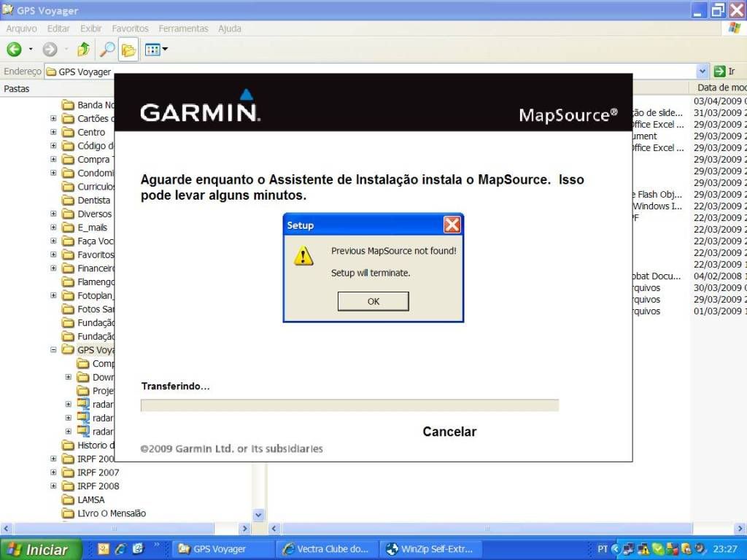The width and height of the screenshot is (747, 560).
Task: Click the folder tree's scroll-down arrow
Action: [x=258, y=515]
